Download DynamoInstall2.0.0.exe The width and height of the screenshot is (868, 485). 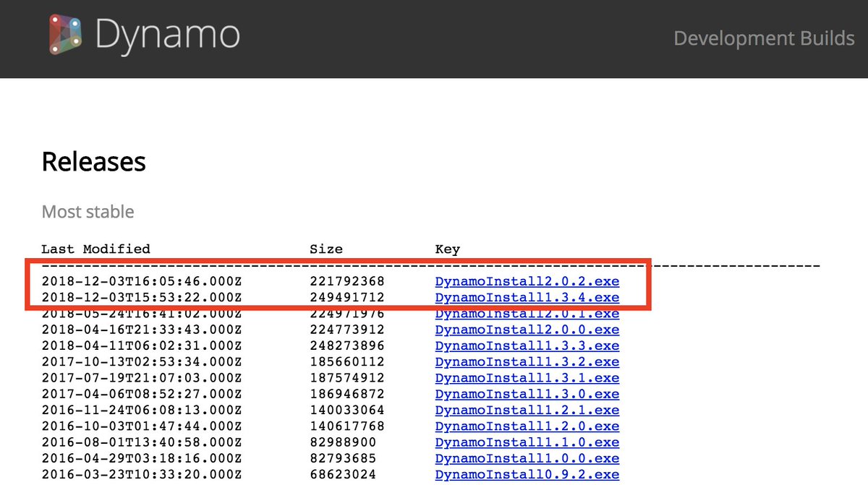[x=527, y=330]
